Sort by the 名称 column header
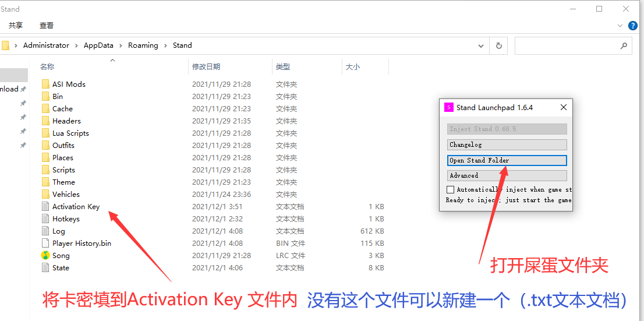 point(47,66)
